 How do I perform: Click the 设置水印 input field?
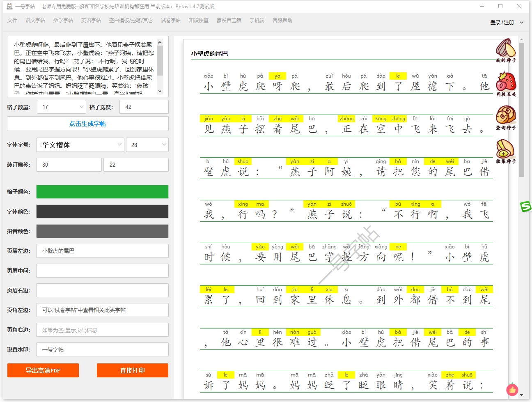[x=102, y=349]
